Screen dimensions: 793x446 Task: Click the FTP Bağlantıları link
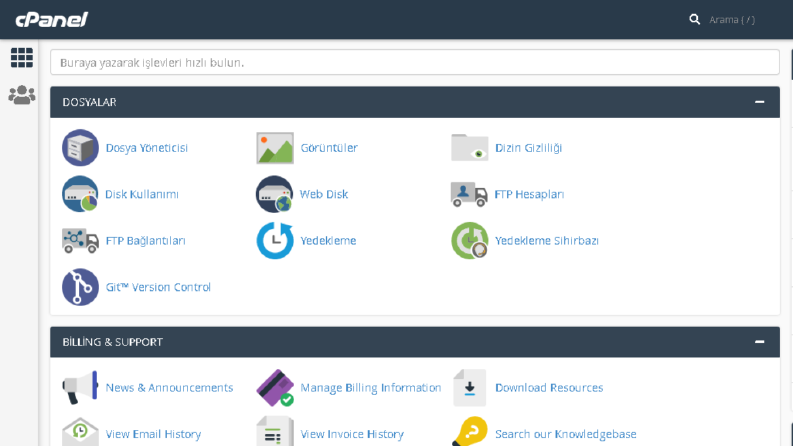pos(146,241)
